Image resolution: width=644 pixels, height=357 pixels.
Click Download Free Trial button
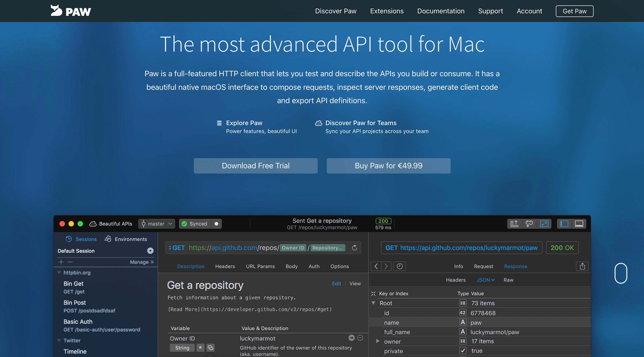point(256,166)
